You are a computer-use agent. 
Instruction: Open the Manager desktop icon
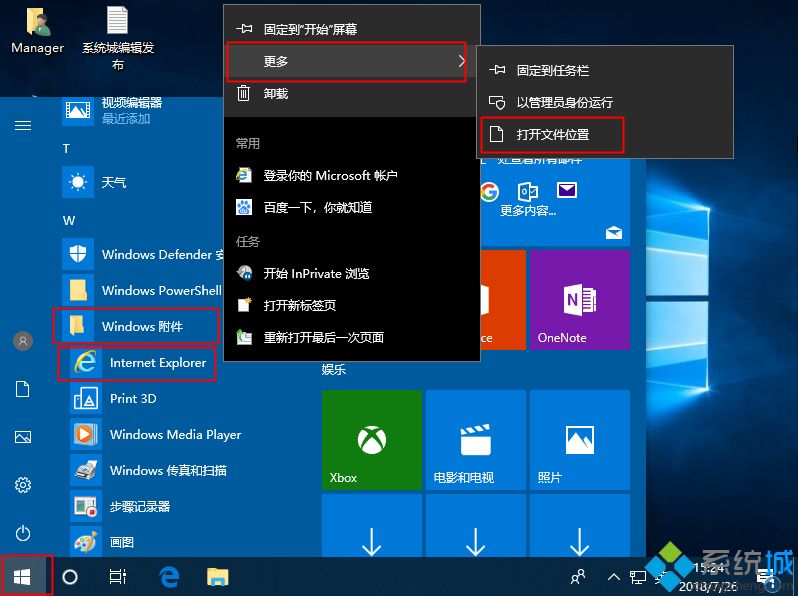(37, 31)
